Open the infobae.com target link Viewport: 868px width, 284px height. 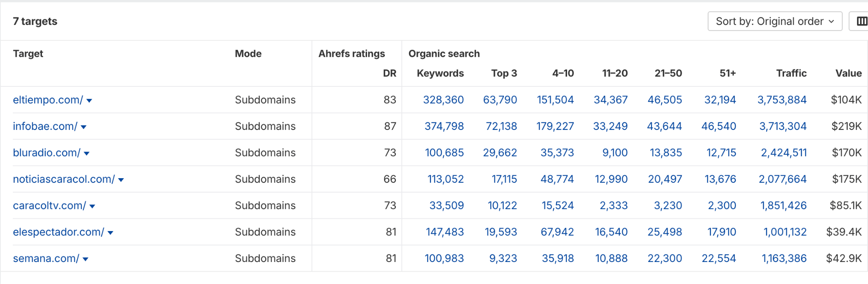point(43,126)
